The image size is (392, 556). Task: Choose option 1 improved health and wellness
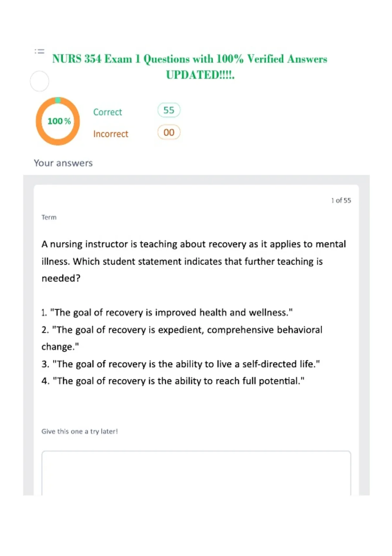[x=167, y=312]
